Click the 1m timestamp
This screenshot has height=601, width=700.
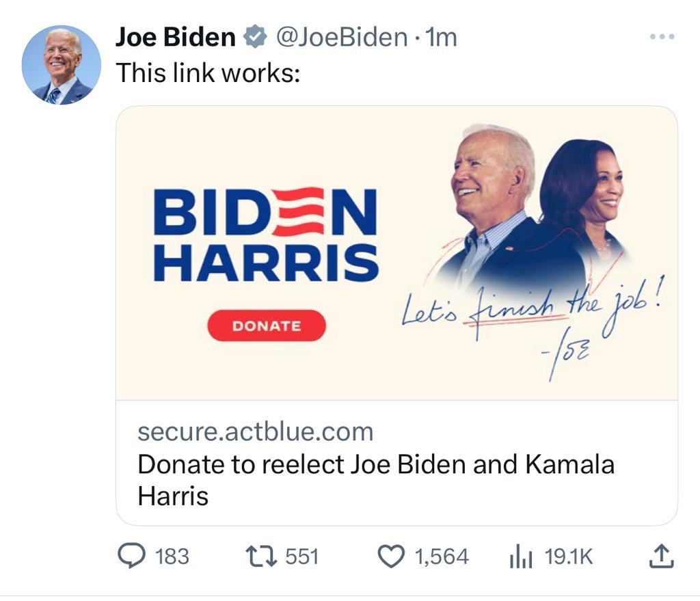441,37
